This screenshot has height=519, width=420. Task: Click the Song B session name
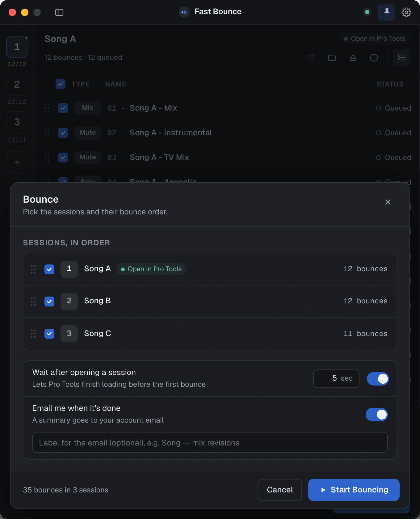[x=98, y=301]
